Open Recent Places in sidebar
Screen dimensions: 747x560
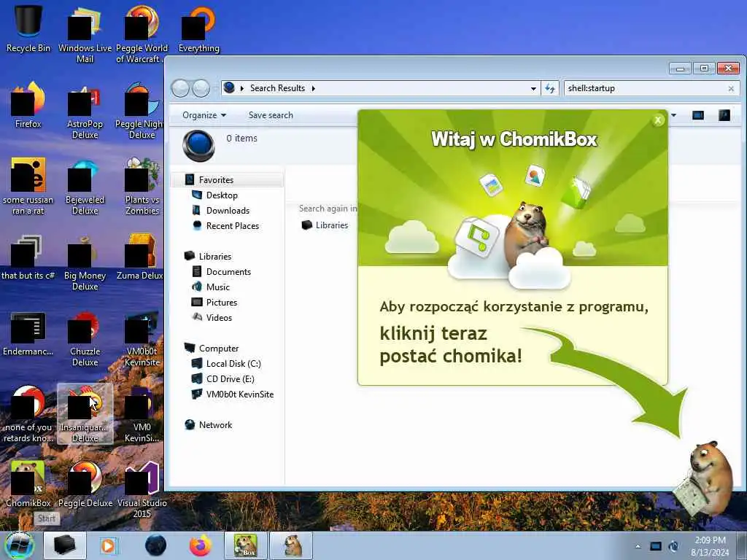232,226
